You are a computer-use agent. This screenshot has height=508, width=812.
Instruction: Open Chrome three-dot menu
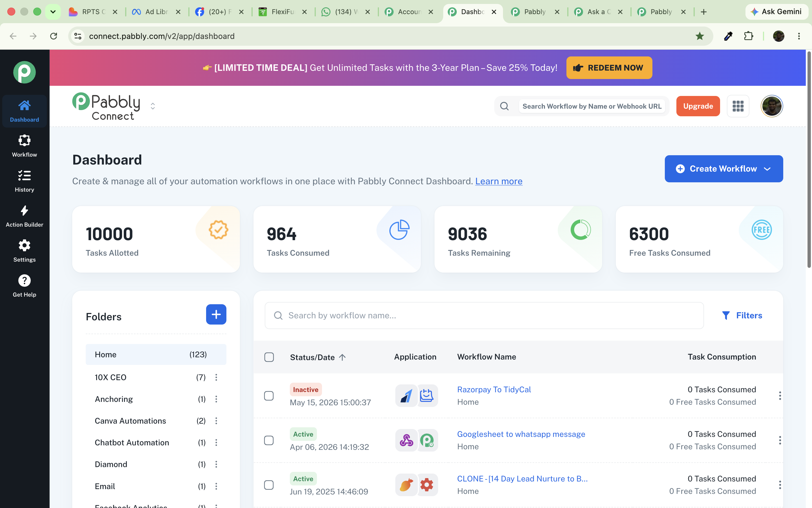coord(799,36)
